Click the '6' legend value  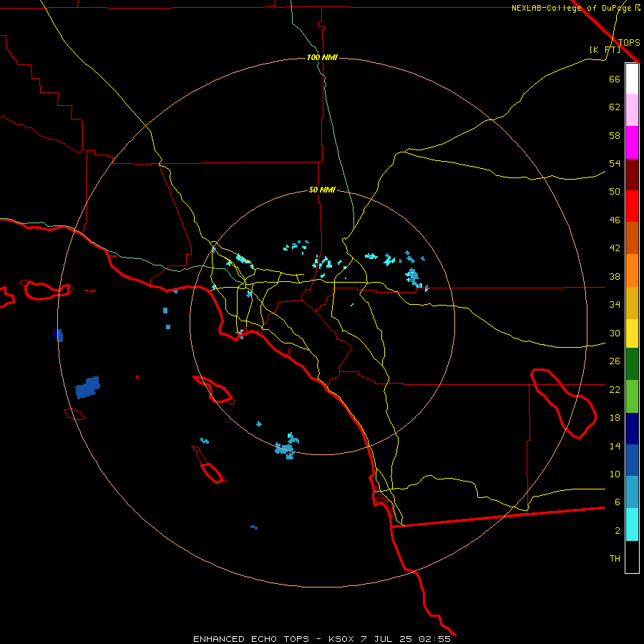tap(617, 502)
